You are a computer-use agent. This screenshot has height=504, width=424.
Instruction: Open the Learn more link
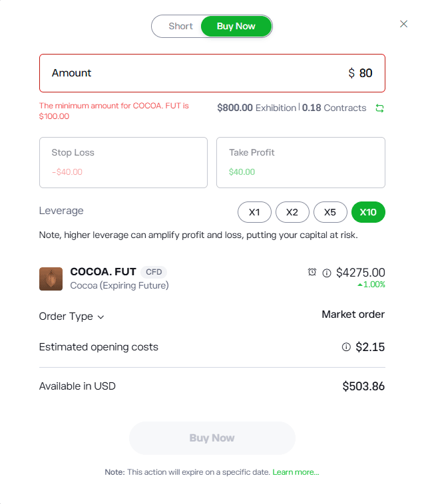(x=296, y=472)
